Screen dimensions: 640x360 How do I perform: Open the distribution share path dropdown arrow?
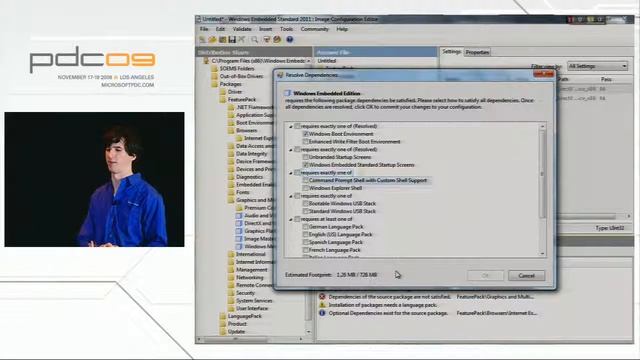(309, 61)
